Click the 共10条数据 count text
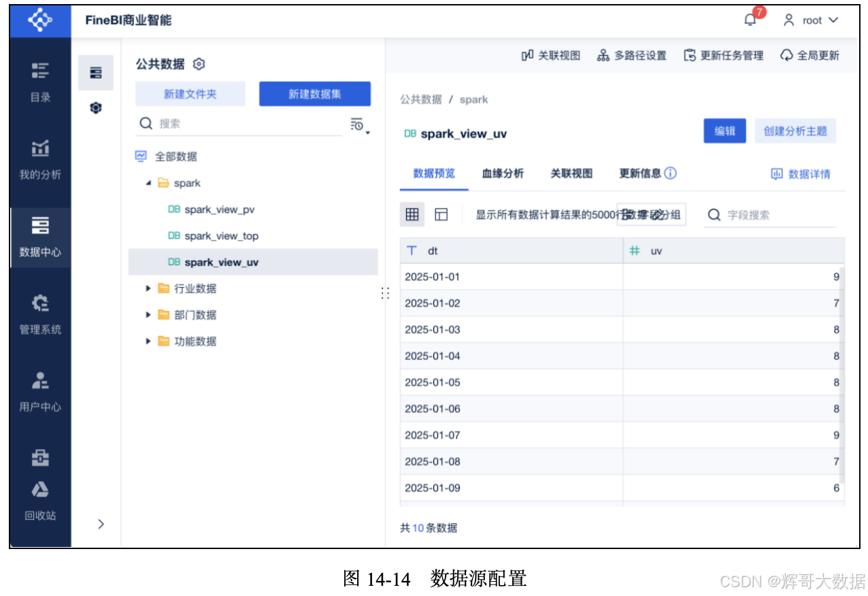Image resolution: width=868 pixels, height=596 pixels. tap(429, 528)
